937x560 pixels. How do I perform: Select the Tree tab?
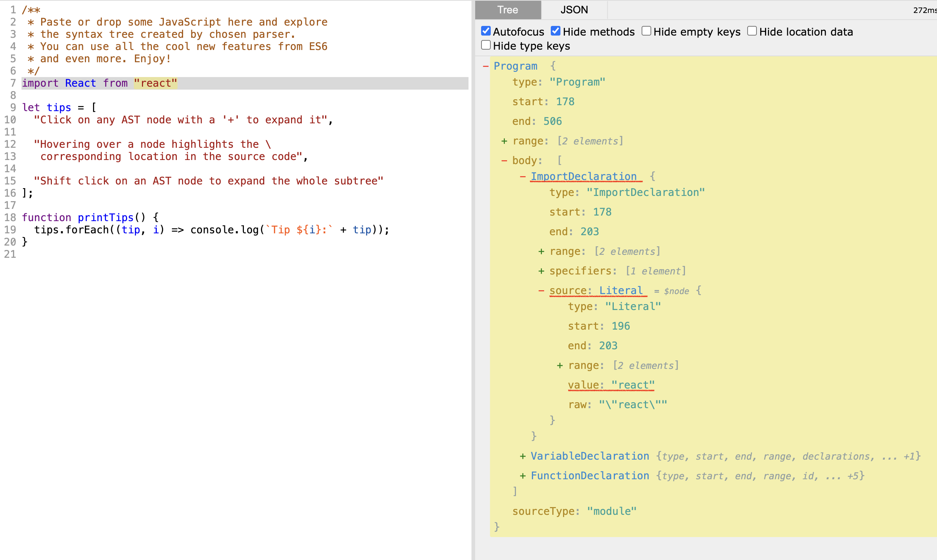click(x=507, y=10)
